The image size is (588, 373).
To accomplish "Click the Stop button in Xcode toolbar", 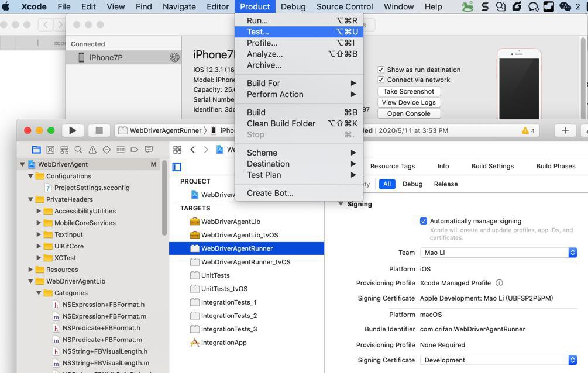I will click(x=99, y=130).
